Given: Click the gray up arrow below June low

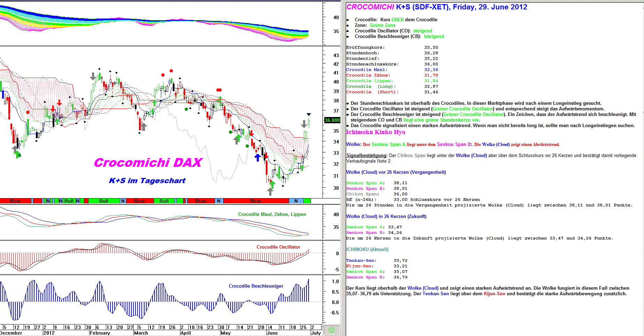Looking at the screenshot, I should tap(270, 191).
